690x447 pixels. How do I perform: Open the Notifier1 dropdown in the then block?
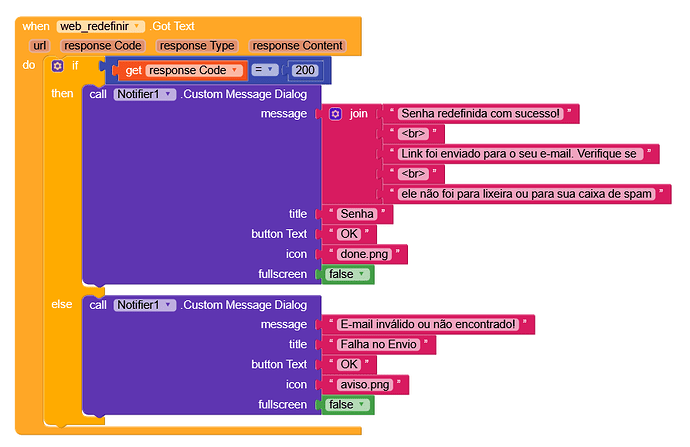point(144,94)
